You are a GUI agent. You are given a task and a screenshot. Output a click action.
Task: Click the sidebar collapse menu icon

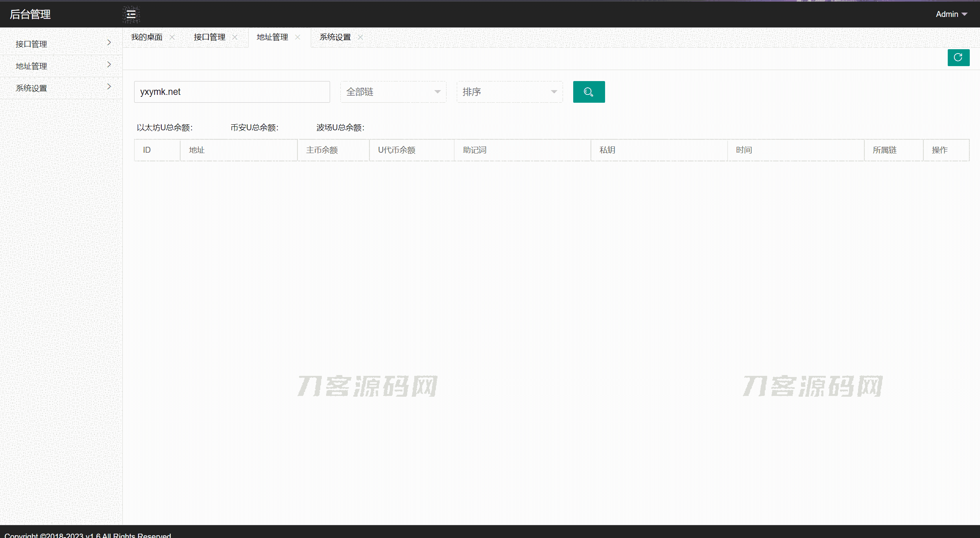[131, 15]
